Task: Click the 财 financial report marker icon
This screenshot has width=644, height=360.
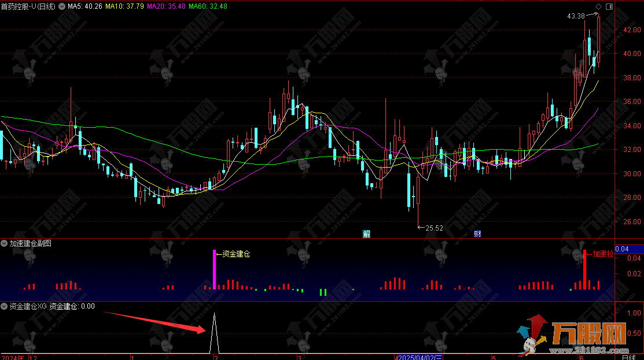Action: pyautogui.click(x=478, y=234)
